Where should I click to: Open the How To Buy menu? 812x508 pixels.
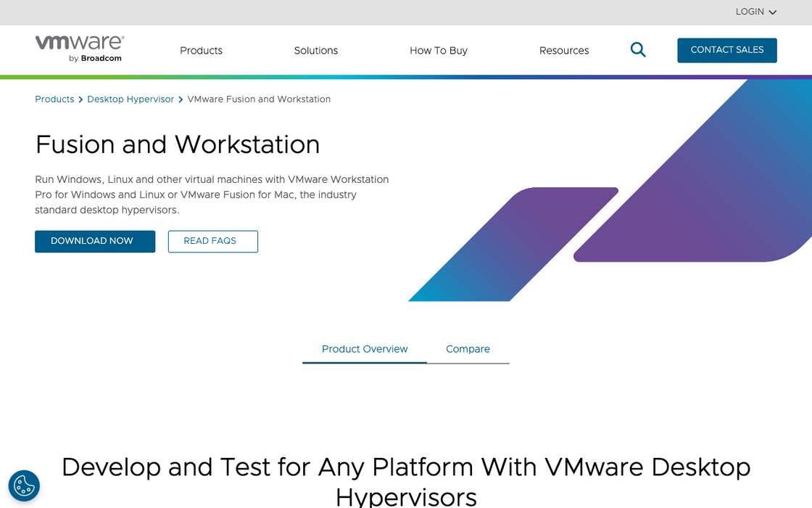[439, 50]
